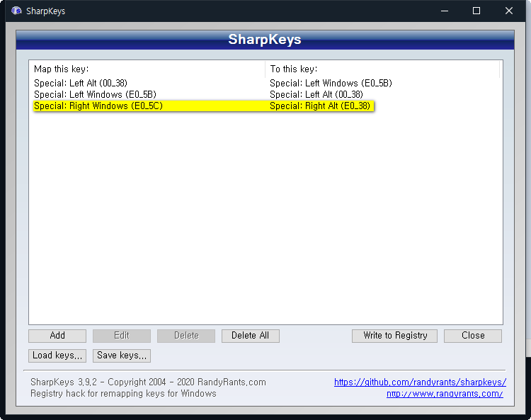
Task: Close the SharpKeys window with X
Action: pos(508,11)
